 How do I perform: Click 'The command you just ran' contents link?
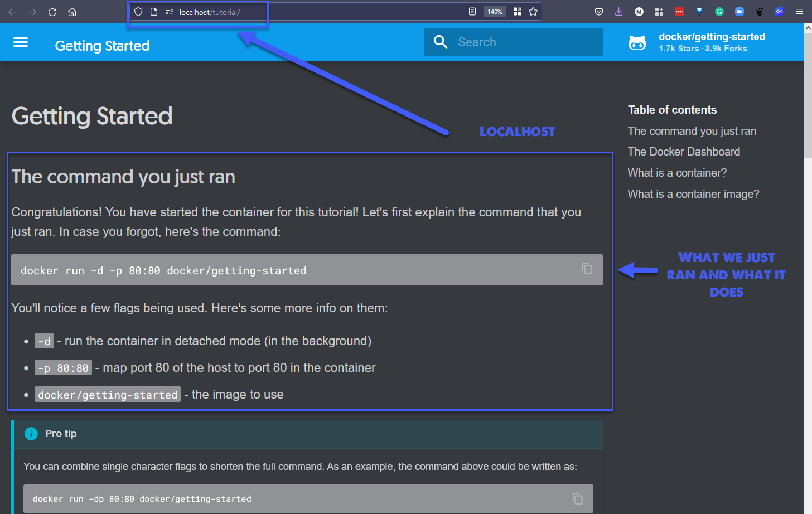(692, 131)
